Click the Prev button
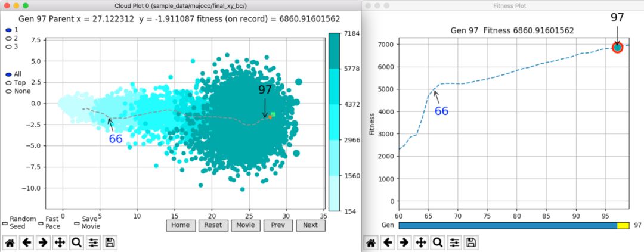 278,225
